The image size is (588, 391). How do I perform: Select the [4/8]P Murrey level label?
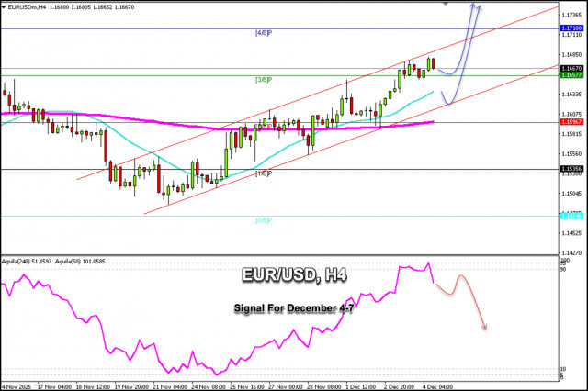click(x=264, y=33)
